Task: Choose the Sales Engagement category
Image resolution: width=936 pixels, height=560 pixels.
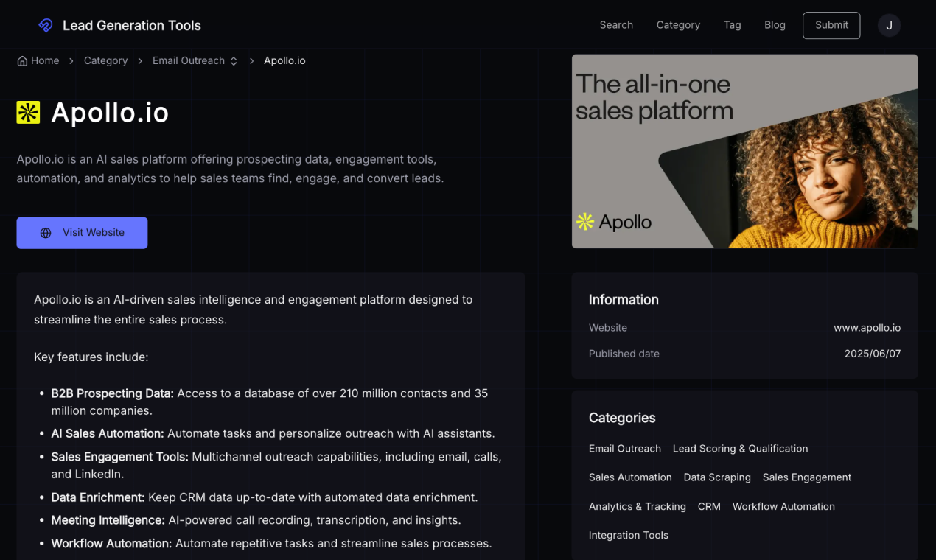Action: click(807, 477)
